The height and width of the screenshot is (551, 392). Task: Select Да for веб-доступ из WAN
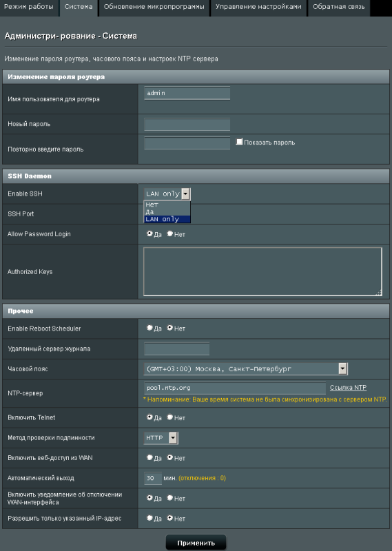(149, 457)
